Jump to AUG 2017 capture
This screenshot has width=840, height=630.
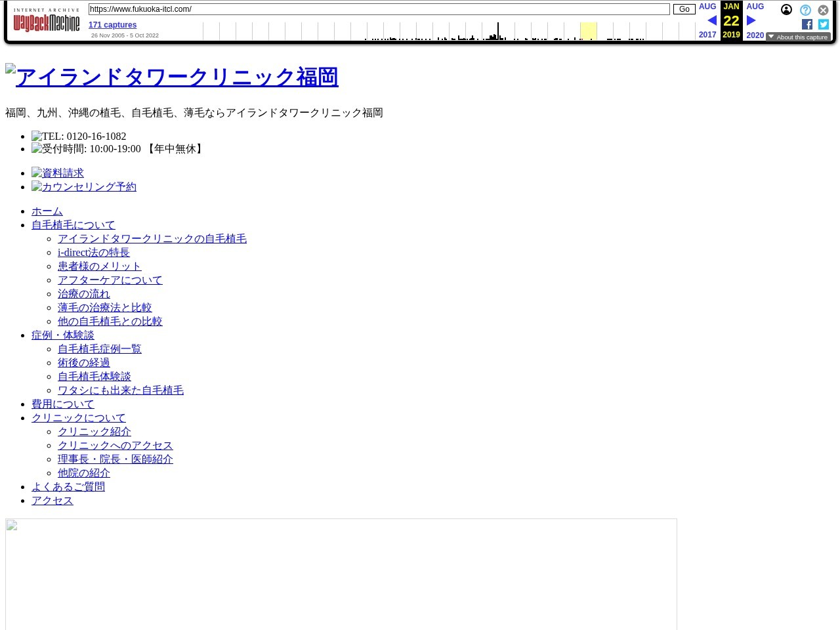coord(707,7)
